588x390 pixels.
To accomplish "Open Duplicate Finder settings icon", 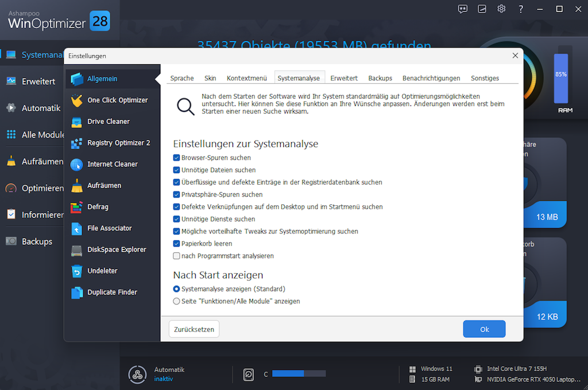I will [77, 292].
